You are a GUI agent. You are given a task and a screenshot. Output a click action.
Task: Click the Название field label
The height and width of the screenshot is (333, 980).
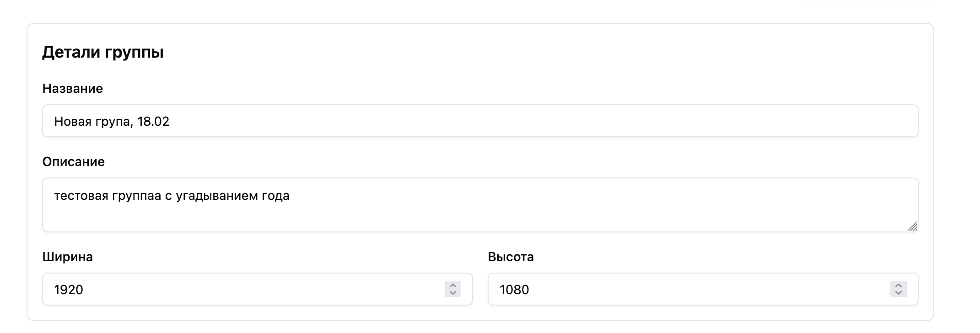pyautogui.click(x=72, y=89)
